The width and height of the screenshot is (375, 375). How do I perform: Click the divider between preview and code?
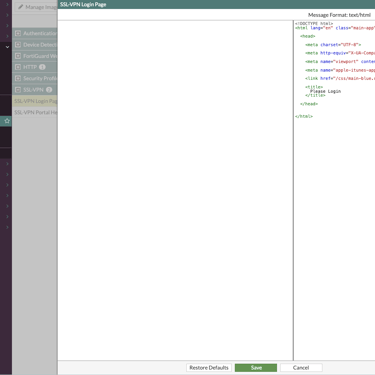point(293,190)
